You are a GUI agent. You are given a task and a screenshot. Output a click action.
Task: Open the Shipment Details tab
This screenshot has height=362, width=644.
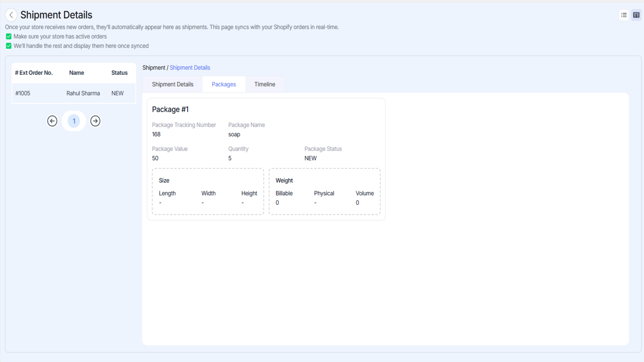173,84
